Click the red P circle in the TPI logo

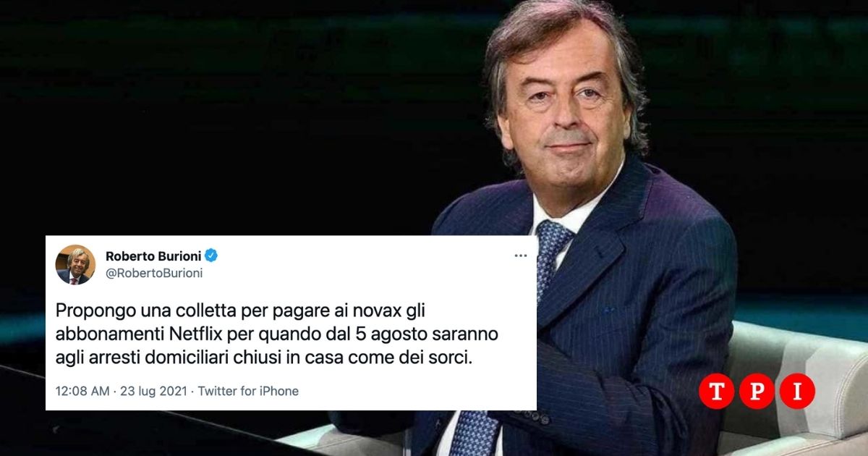coord(757,391)
